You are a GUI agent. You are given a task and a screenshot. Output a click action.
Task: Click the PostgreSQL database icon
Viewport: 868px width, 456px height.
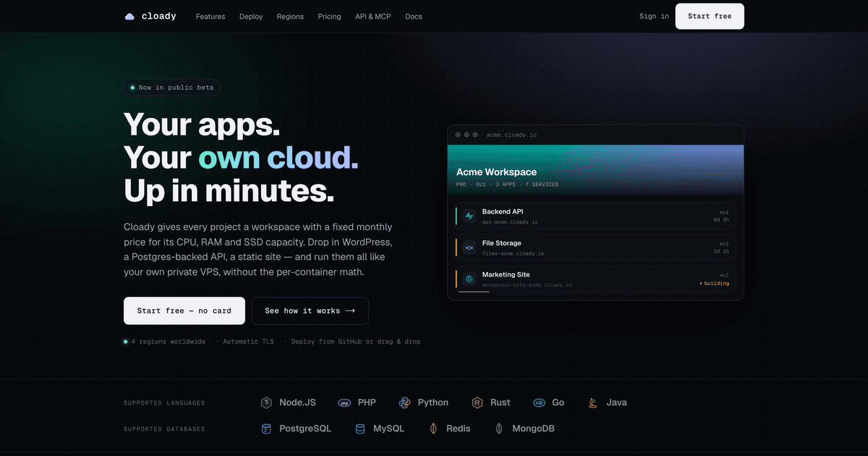(266, 428)
